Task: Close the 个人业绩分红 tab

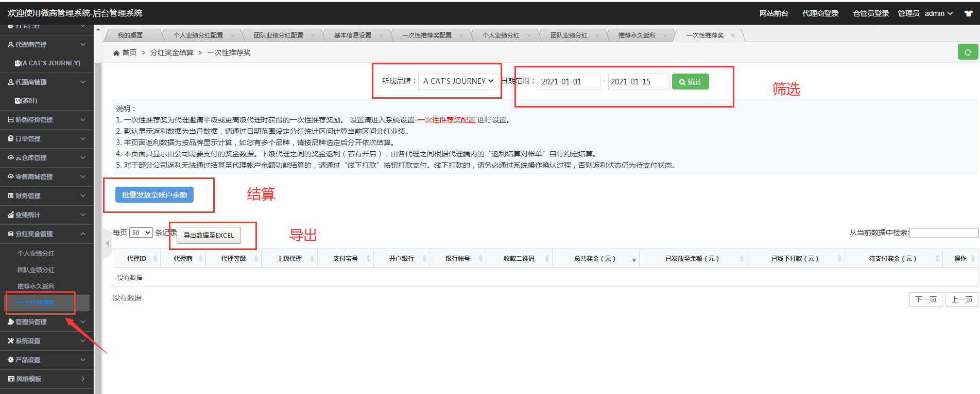Action: pos(529,35)
